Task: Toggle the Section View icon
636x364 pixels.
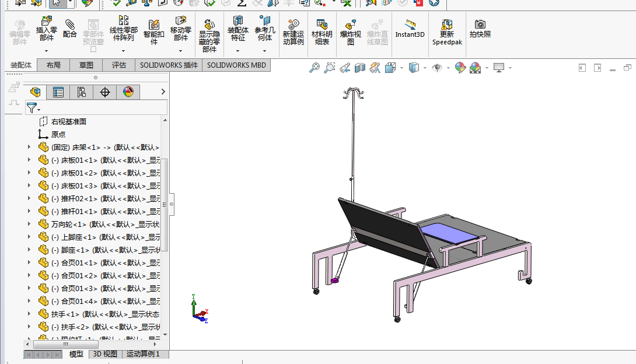Action: coord(360,68)
